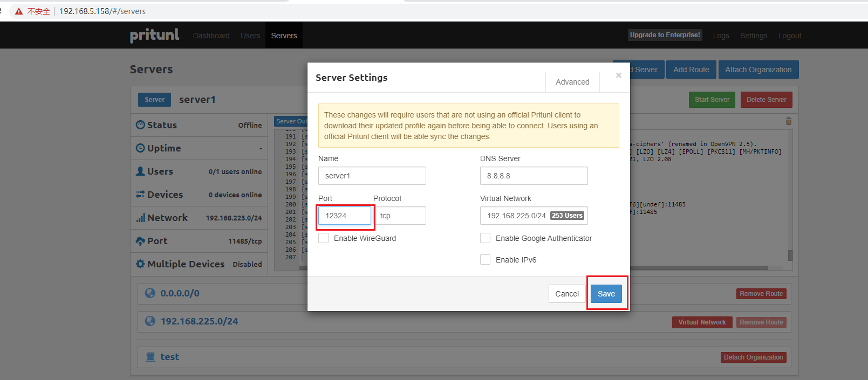This screenshot has width=868, height=380.
Task: Remove the 0.0.0.0/0 route
Action: point(761,294)
